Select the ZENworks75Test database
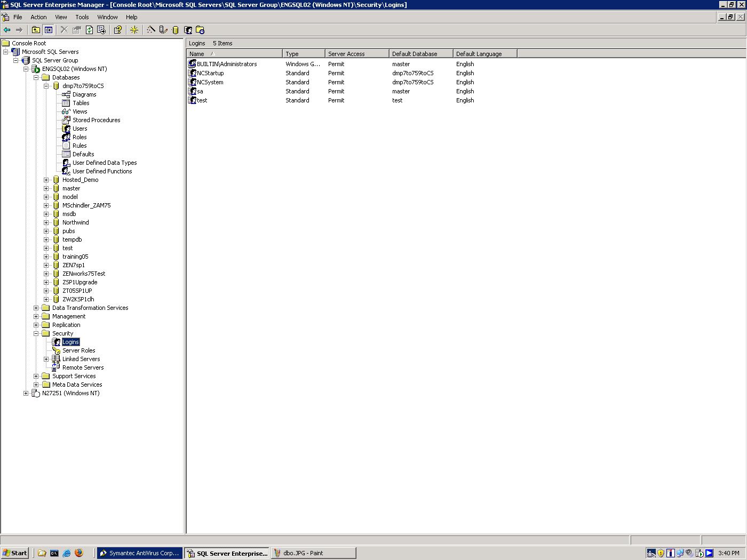 pos(84,274)
